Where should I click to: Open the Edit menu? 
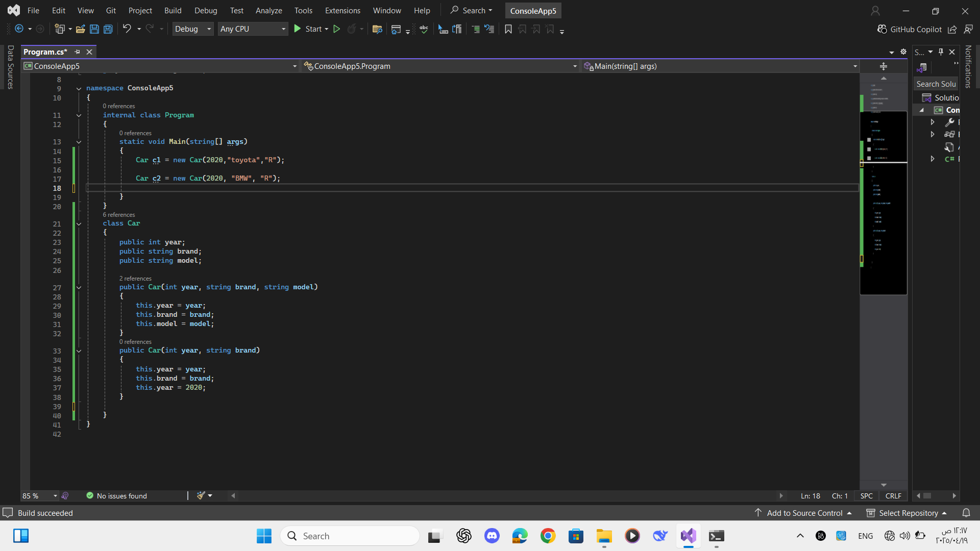coord(59,10)
